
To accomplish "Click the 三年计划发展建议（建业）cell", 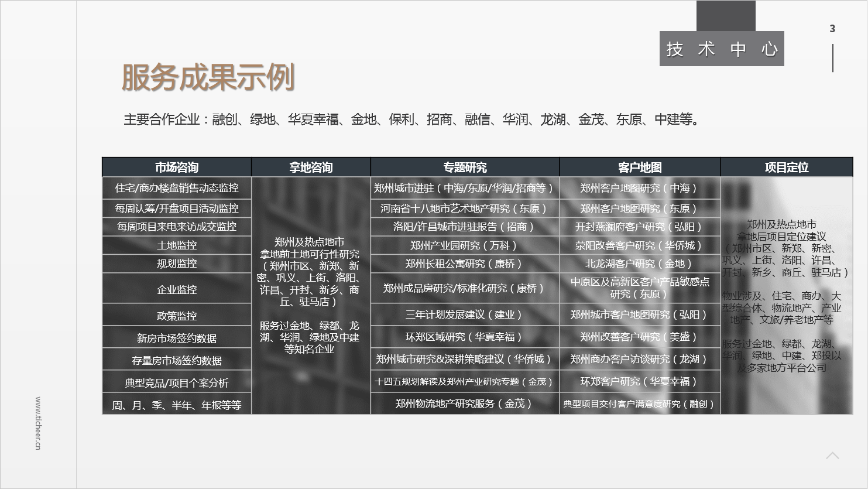I will 465,314.
